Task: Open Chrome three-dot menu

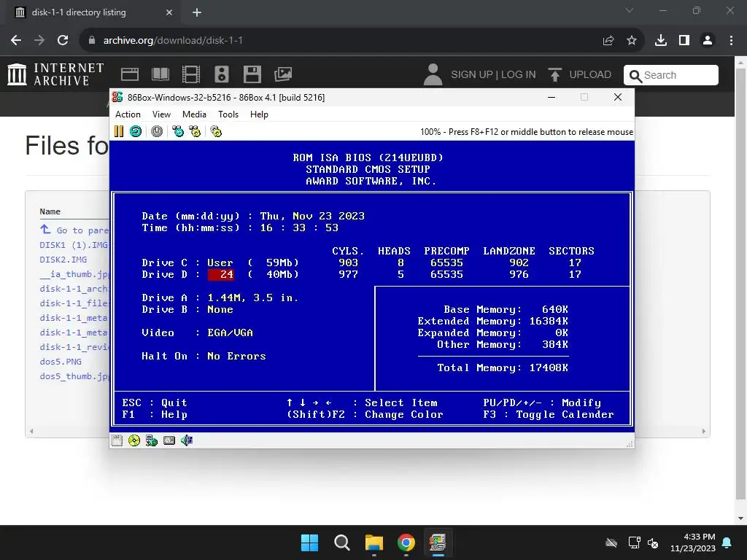Action: coord(731,41)
